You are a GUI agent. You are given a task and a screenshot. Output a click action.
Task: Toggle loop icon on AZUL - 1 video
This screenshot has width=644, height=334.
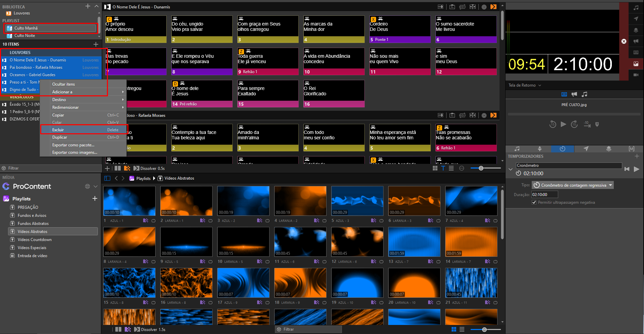pos(154,221)
